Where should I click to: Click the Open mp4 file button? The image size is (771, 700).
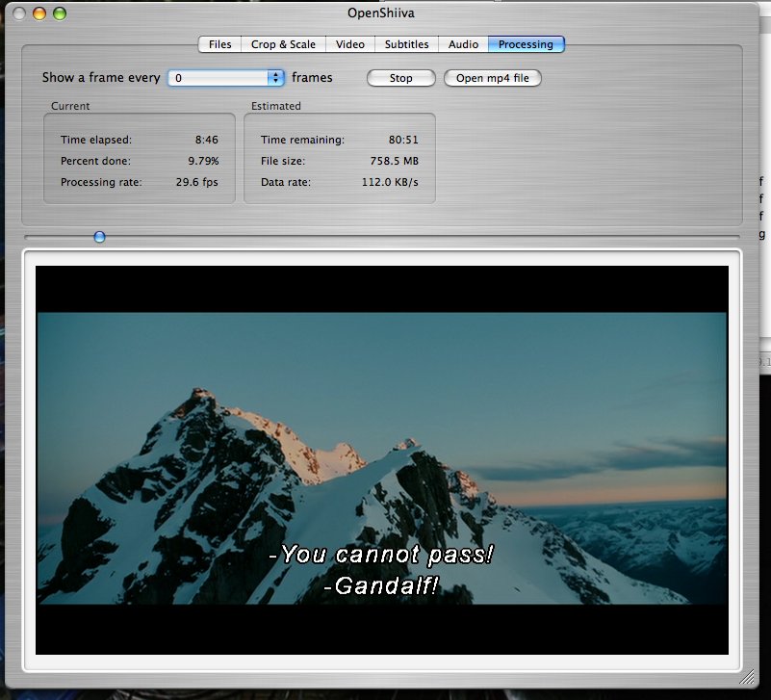(492, 78)
